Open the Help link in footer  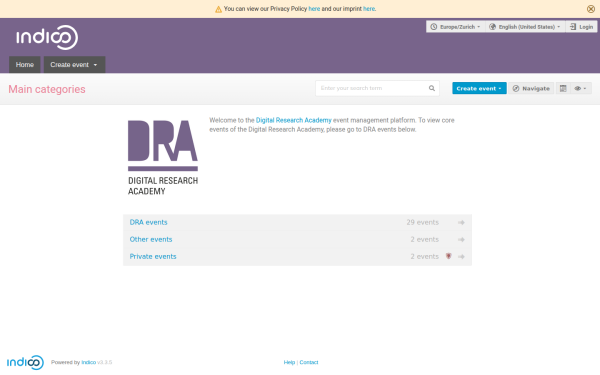289,362
